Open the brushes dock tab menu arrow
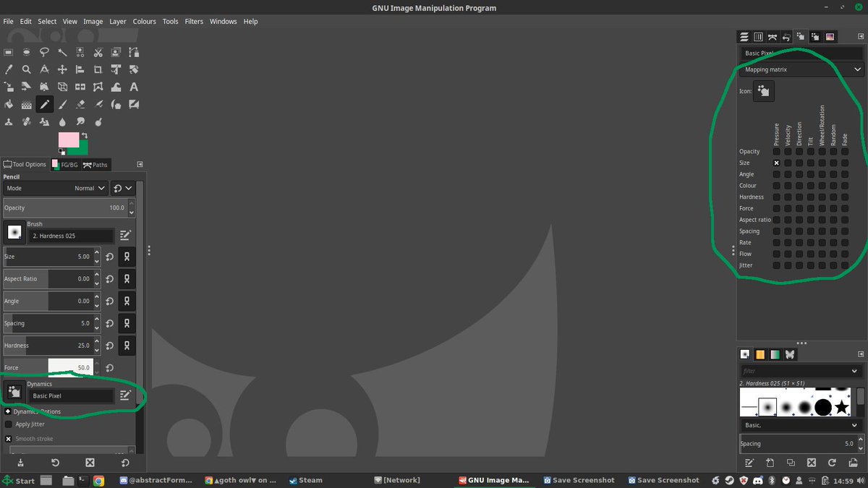The image size is (868, 488). [860, 354]
